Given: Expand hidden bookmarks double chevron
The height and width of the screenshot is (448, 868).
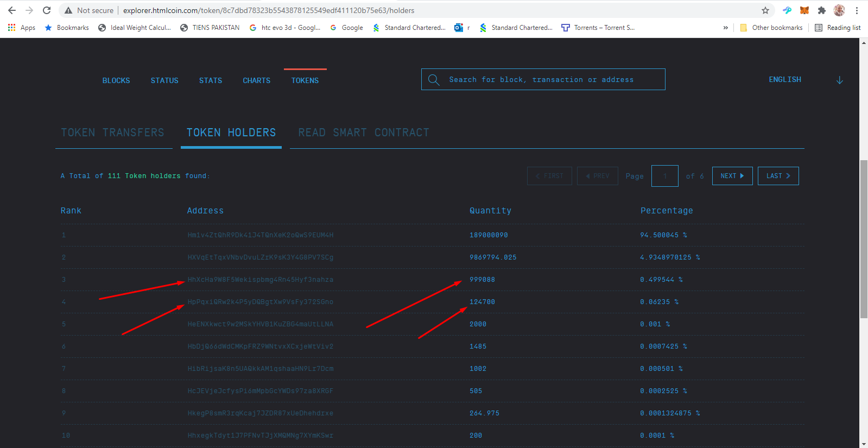Looking at the screenshot, I should coord(726,28).
